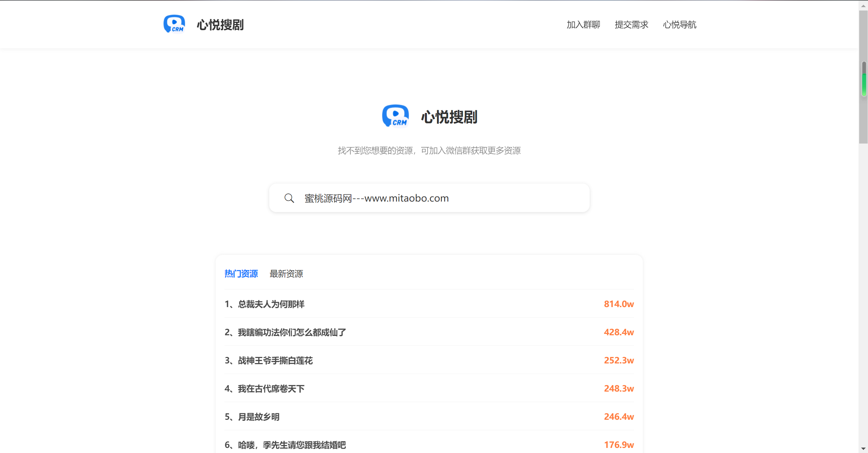868x453 pixels.
Task: Focus the search input field
Action: [x=429, y=198]
